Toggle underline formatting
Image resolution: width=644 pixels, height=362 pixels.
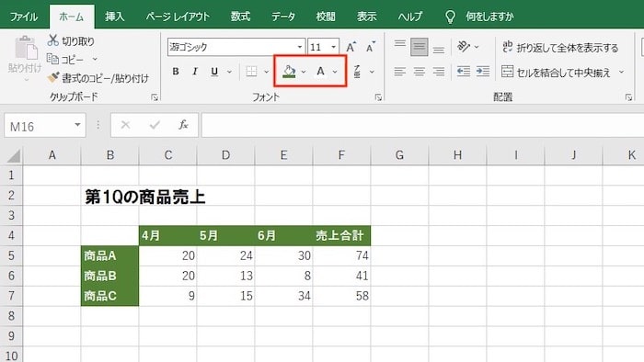coord(214,72)
